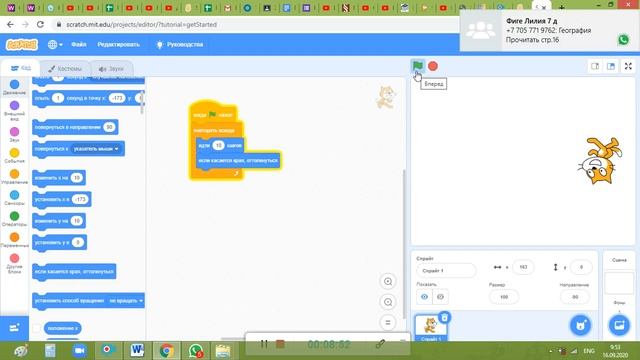Open Руководства tutorials
Viewport: 640px width, 360px height.
(180, 44)
